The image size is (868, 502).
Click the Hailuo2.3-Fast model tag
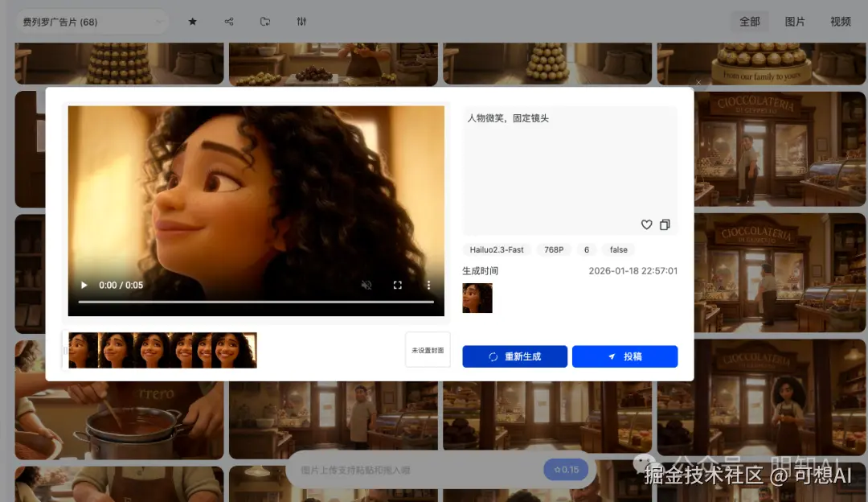497,250
